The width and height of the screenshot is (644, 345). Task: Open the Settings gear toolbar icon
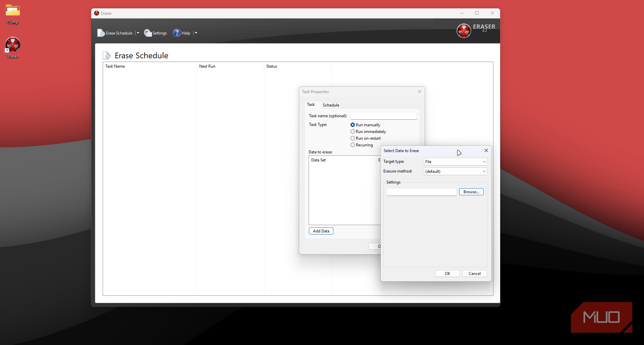coord(148,33)
